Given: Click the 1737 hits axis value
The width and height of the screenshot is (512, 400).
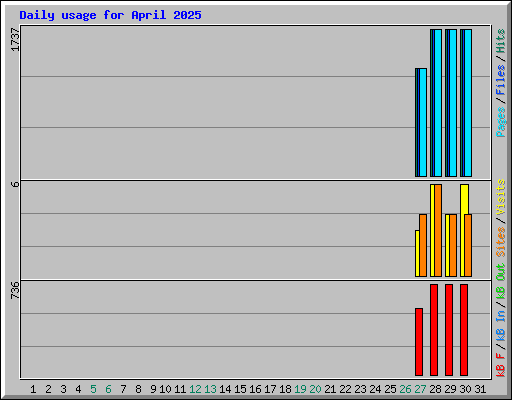Looking at the screenshot, I should (15, 39).
